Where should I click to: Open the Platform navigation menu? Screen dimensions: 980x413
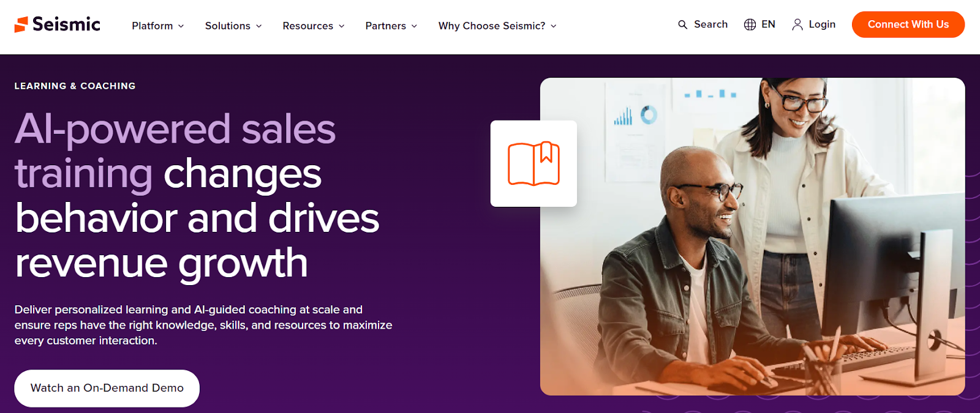(x=153, y=26)
